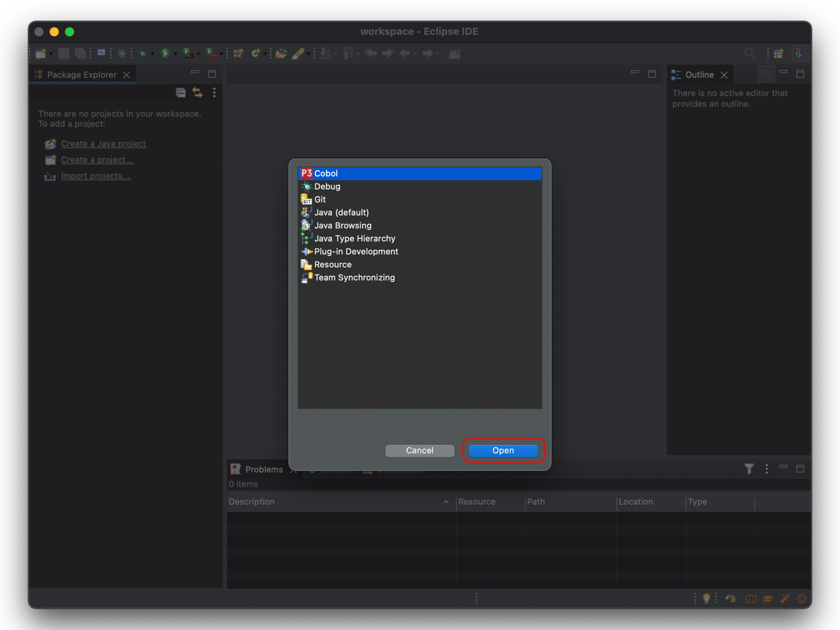The width and height of the screenshot is (840, 630).
Task: Click the Search flashlight toolbar icon
Action: [298, 54]
